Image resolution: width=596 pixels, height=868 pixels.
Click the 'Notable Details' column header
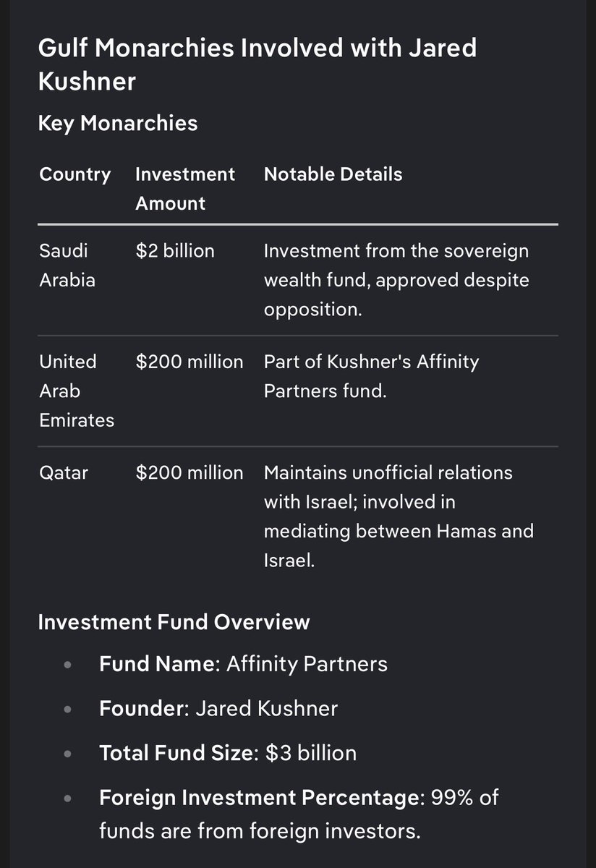tap(333, 174)
